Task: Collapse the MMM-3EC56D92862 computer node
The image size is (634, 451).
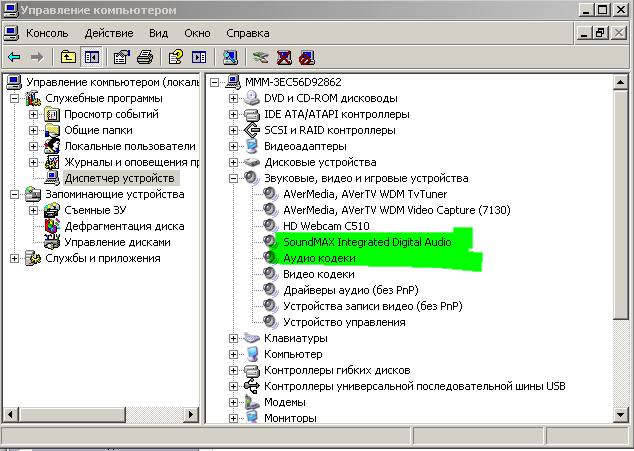Action: point(214,83)
